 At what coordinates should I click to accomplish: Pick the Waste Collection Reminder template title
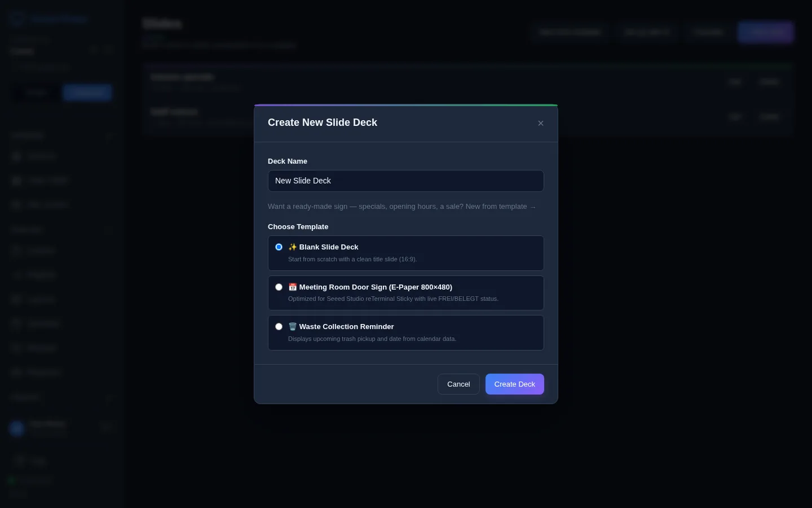(346, 326)
